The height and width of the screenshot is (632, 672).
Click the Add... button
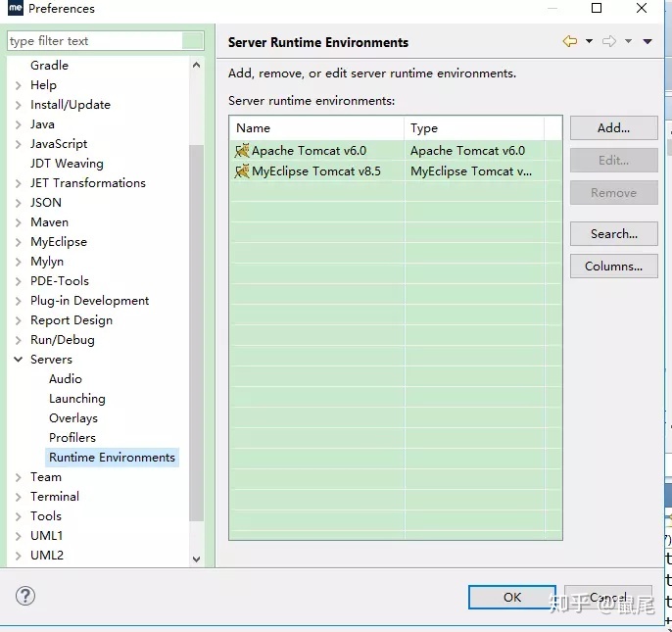(613, 127)
